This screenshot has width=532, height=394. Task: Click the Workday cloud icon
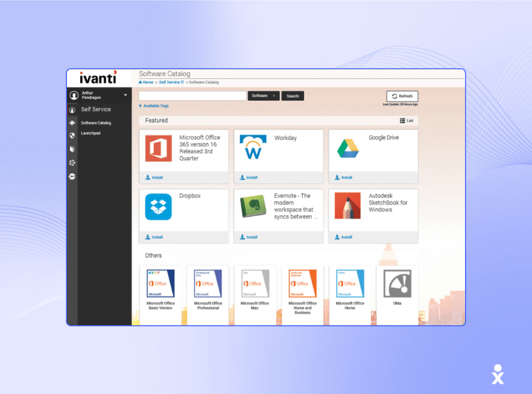pyautogui.click(x=253, y=148)
